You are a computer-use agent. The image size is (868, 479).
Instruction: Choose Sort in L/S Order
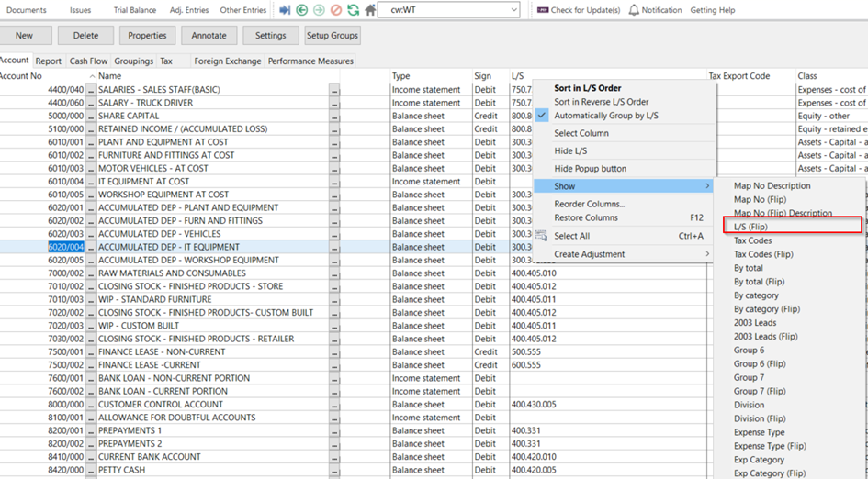[x=587, y=88]
